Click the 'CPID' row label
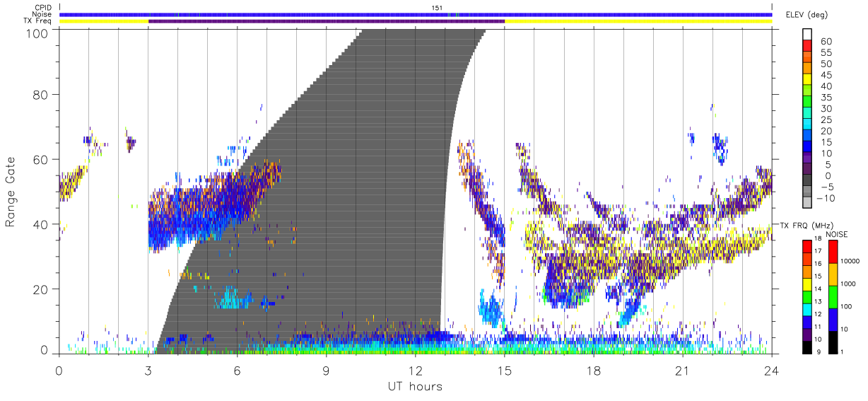Screen dimensions: 868x401 tap(44, 8)
